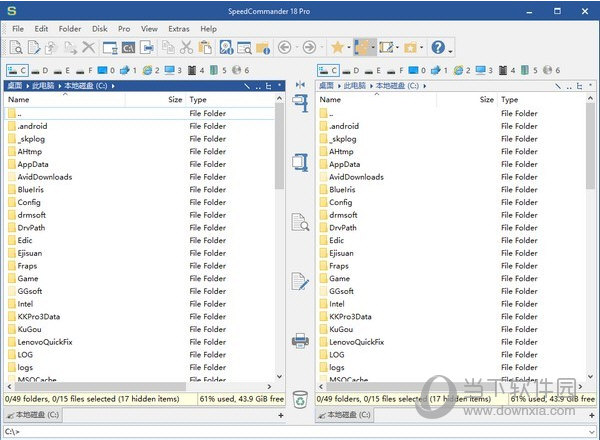Viewport: 600px width, 440px height.
Task: Click the move files icon in middle strip
Action: click(300, 162)
